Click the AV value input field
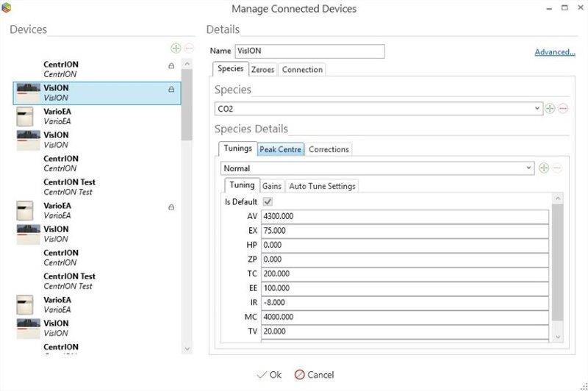This screenshot has width=588, height=391. click(x=404, y=217)
